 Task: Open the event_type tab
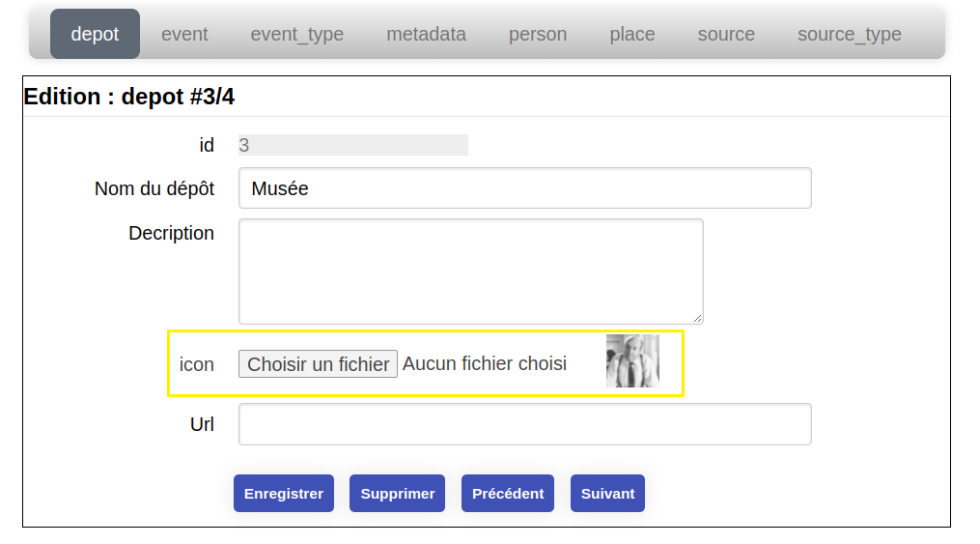click(x=296, y=34)
